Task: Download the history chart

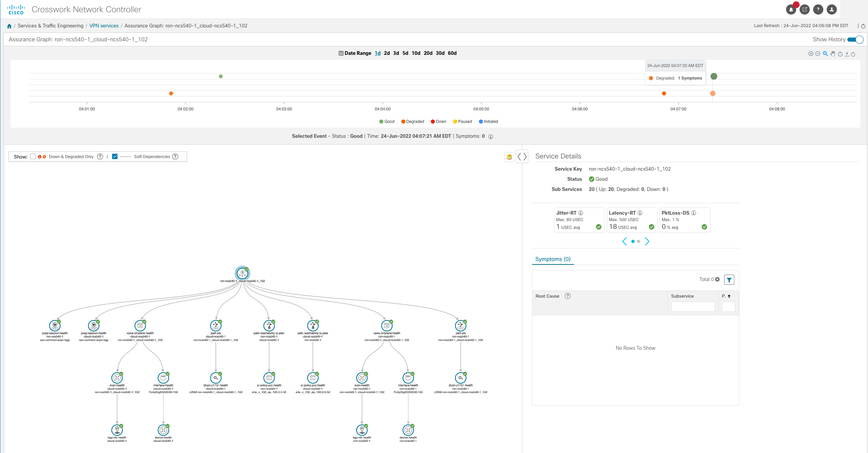Action: pyautogui.click(x=847, y=54)
